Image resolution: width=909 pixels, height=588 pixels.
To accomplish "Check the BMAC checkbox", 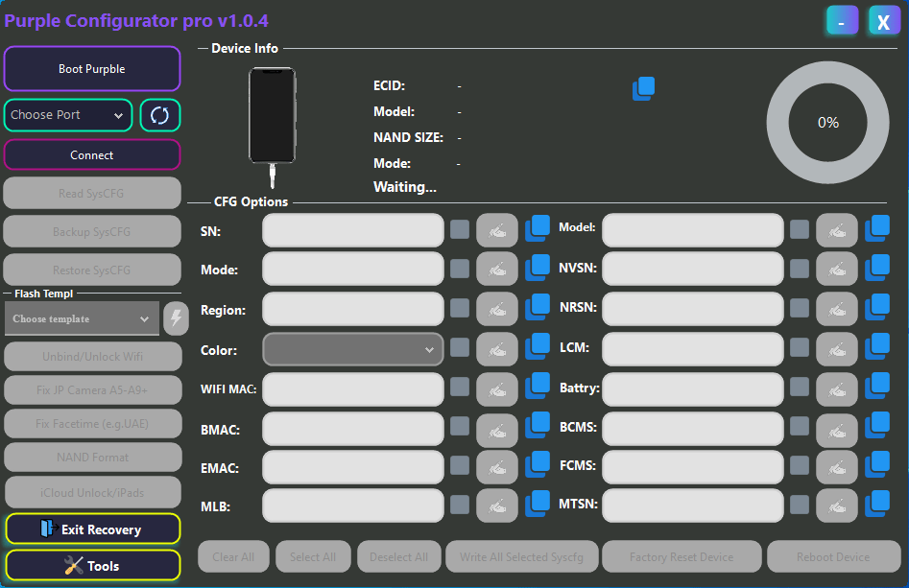I will pyautogui.click(x=459, y=429).
